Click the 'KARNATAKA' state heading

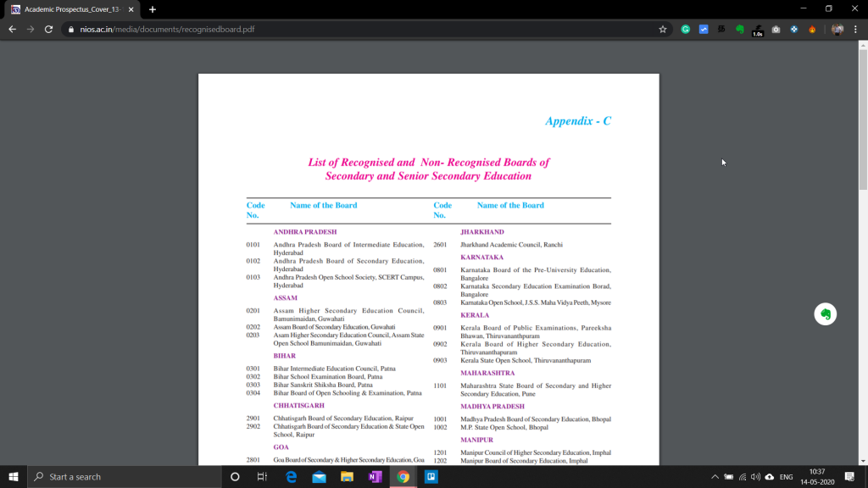click(x=481, y=258)
